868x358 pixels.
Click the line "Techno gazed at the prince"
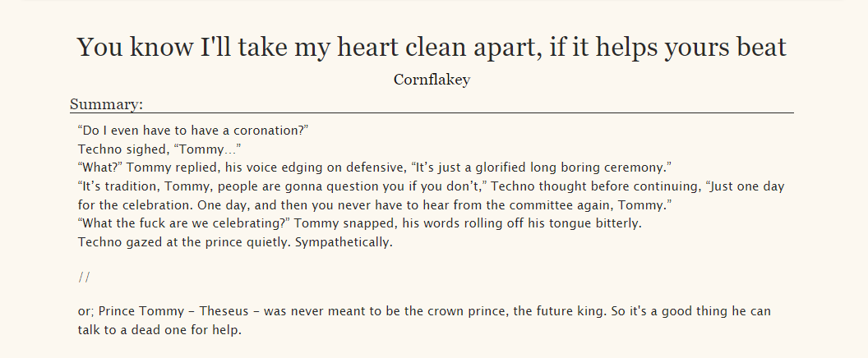(235, 242)
